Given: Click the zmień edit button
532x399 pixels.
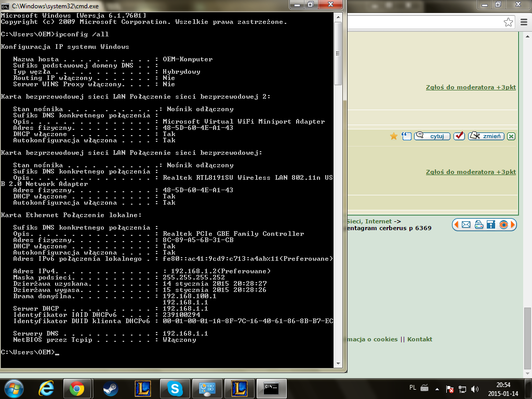Looking at the screenshot, I should (486, 136).
